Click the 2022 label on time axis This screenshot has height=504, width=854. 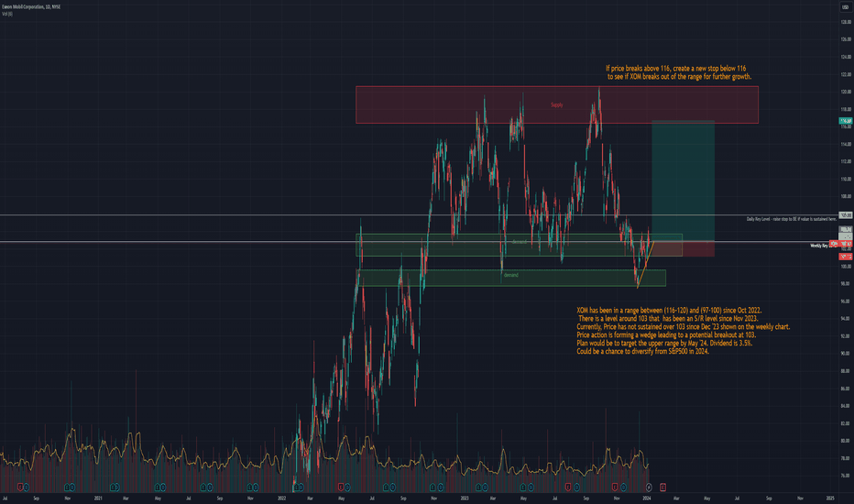(x=281, y=498)
